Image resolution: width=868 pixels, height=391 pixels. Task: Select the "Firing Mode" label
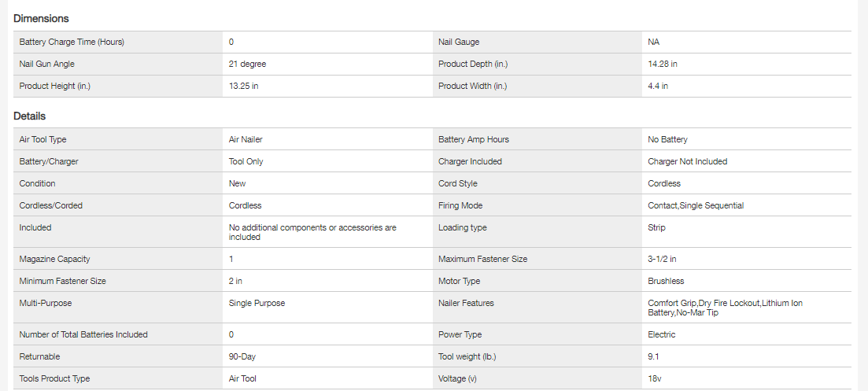pos(460,205)
